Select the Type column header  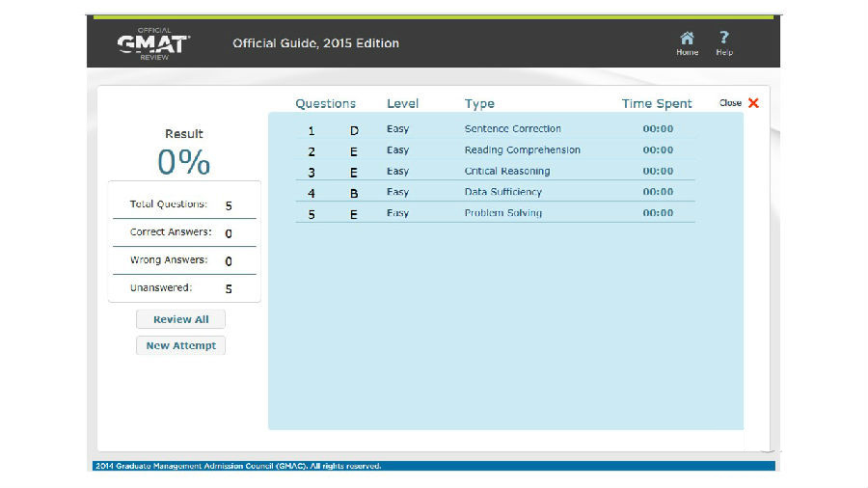(x=479, y=104)
